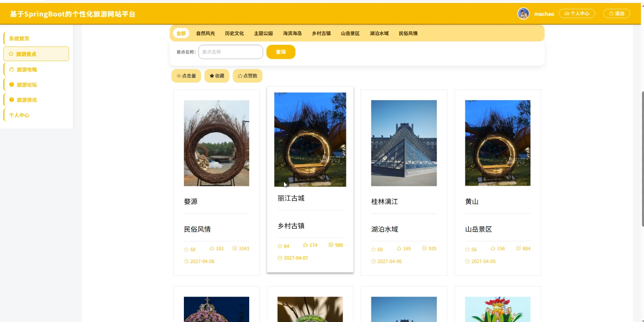Open 系统首页 in sidebar
Viewport: 644px width, 322px height.
pyautogui.click(x=19, y=39)
